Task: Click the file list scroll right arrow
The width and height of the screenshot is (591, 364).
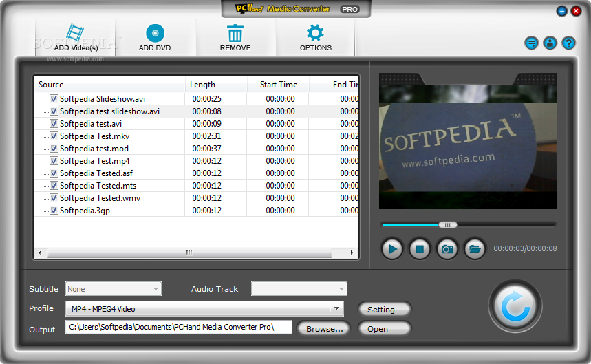Action: click(352, 253)
